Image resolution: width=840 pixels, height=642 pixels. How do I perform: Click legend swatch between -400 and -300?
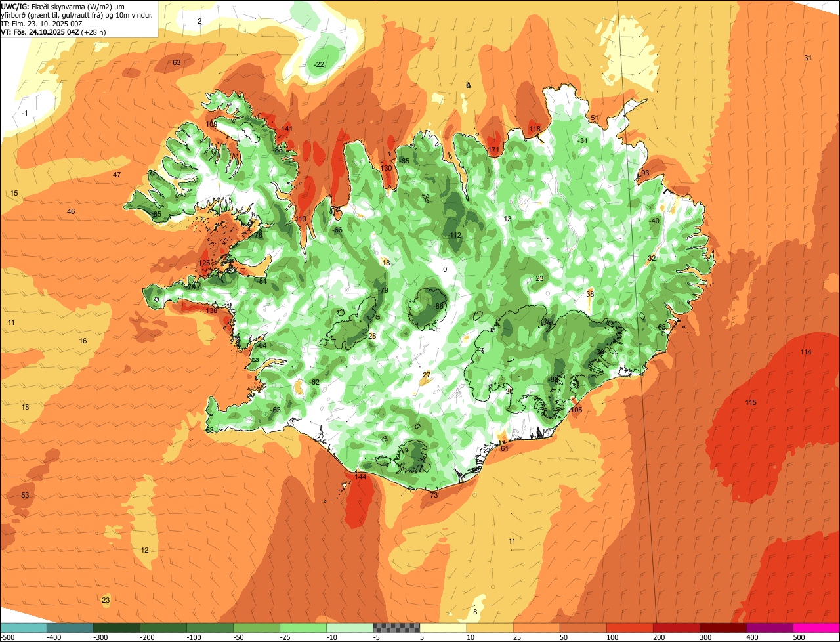tap(70, 628)
